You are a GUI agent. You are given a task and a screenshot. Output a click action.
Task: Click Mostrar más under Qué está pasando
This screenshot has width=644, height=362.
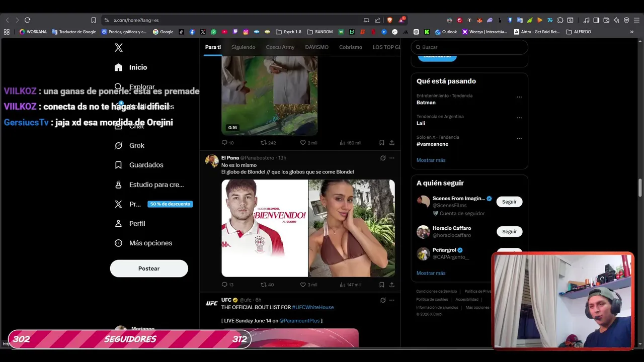pyautogui.click(x=431, y=160)
